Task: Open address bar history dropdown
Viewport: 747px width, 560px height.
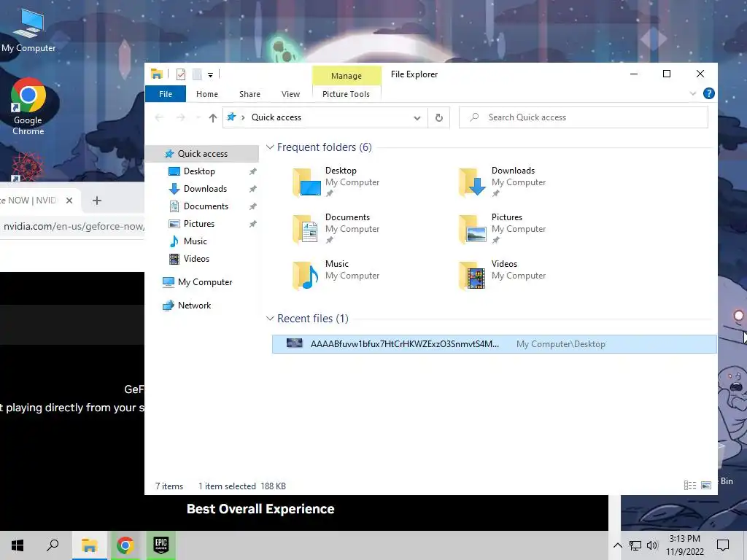Action: point(417,117)
